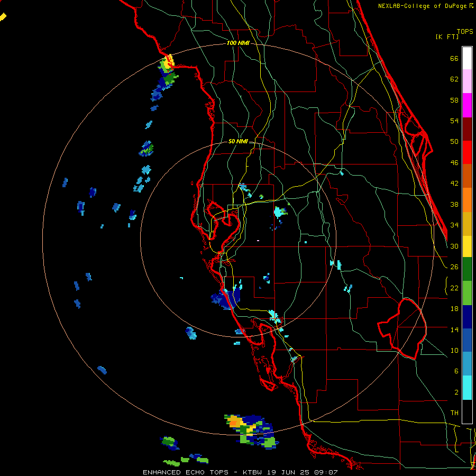Click the magenta legend swatch
The height and width of the screenshot is (476, 476).
467,105
